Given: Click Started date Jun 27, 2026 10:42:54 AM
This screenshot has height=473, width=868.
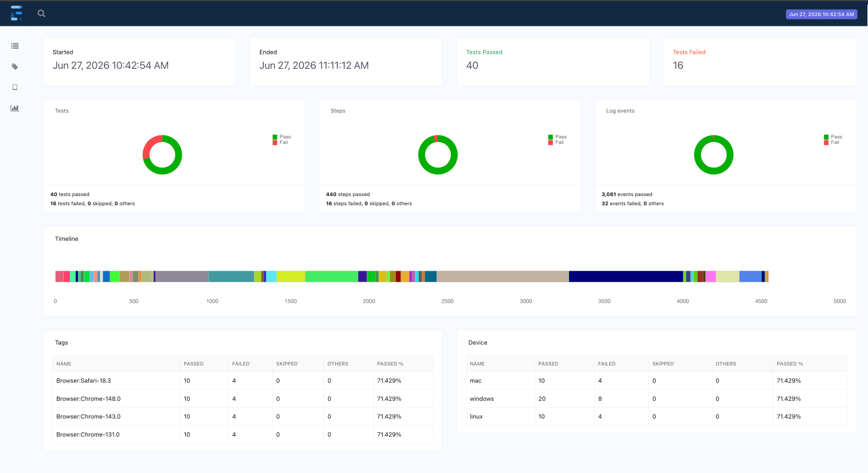Looking at the screenshot, I should (111, 65).
